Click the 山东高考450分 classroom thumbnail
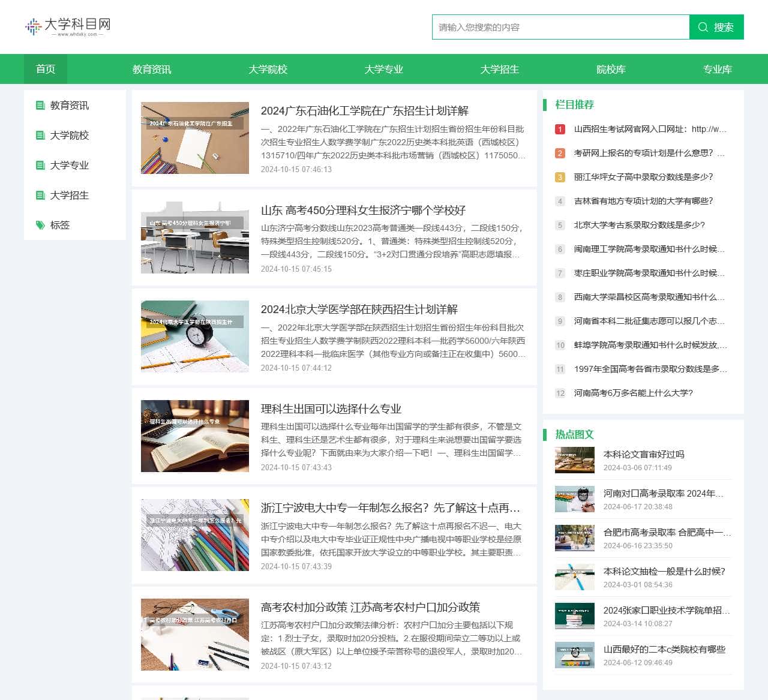Viewport: 768px width, 700px height. click(x=195, y=238)
